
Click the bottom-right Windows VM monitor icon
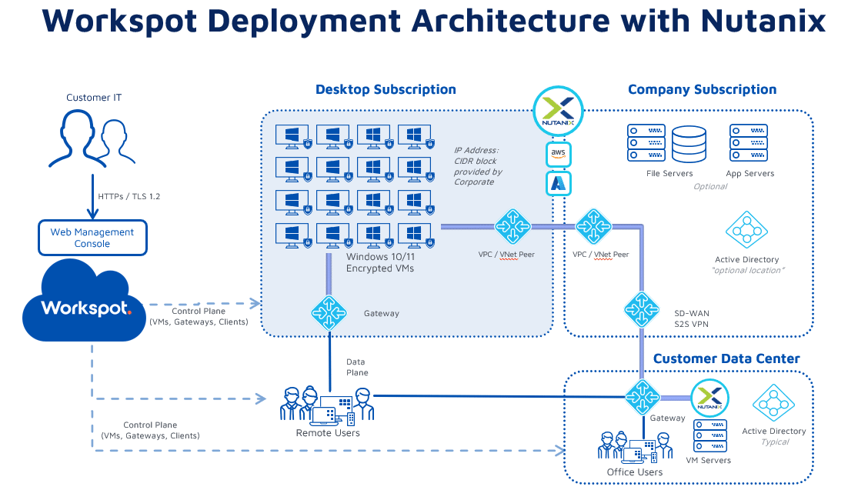[416, 235]
